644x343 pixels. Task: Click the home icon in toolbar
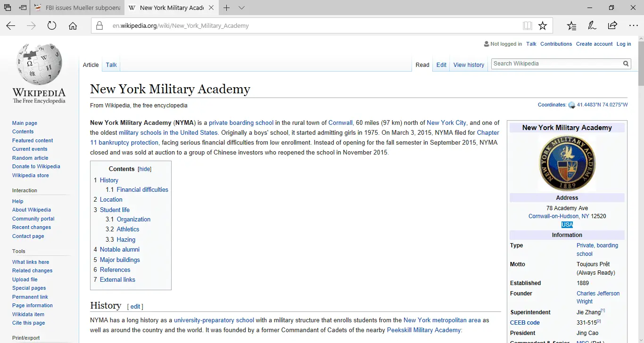(73, 26)
